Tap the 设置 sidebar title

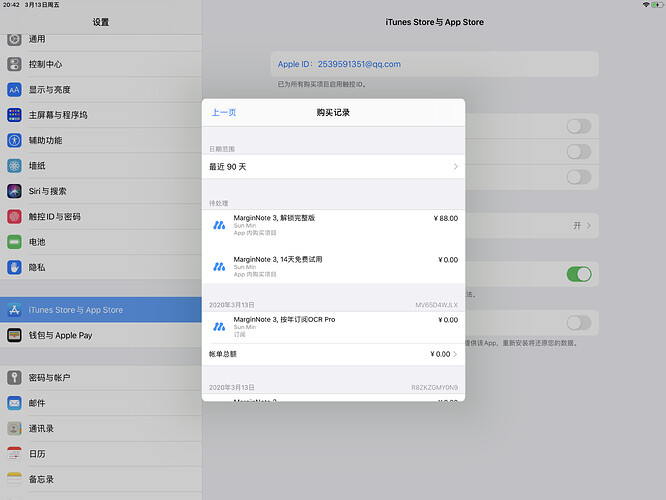pyautogui.click(x=101, y=22)
